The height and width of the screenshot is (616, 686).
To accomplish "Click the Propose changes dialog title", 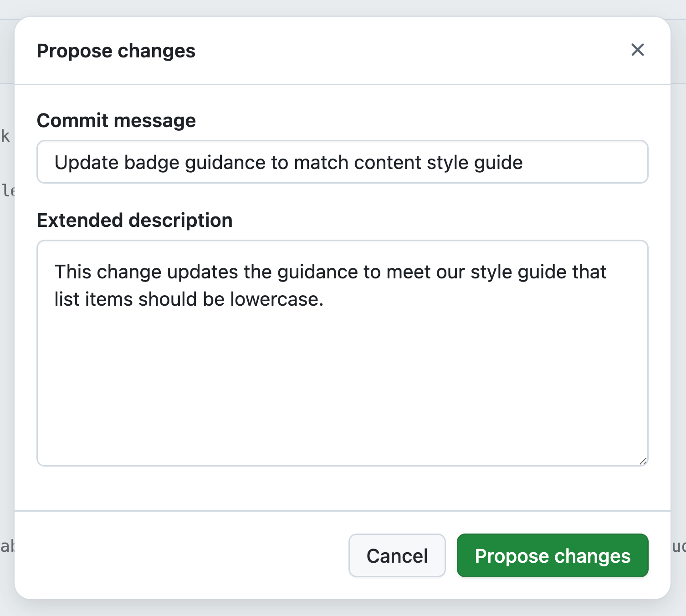I will click(116, 51).
